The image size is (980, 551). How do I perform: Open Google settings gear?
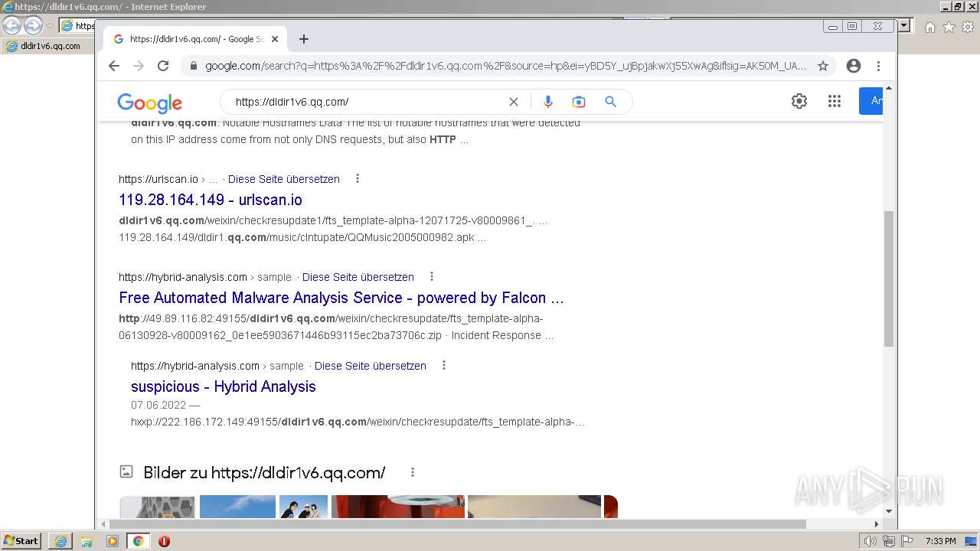click(x=799, y=101)
